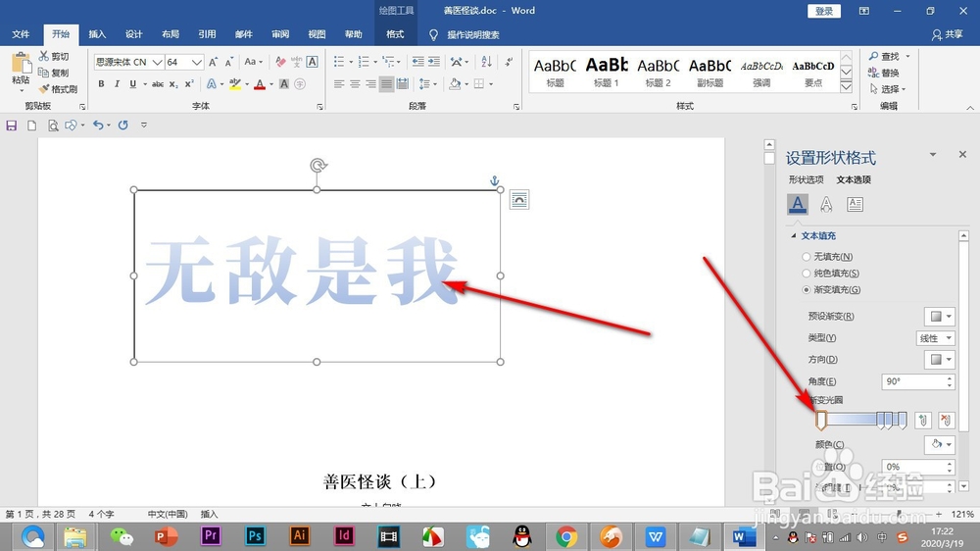Increase paragraph indent

pyautogui.click(x=434, y=62)
